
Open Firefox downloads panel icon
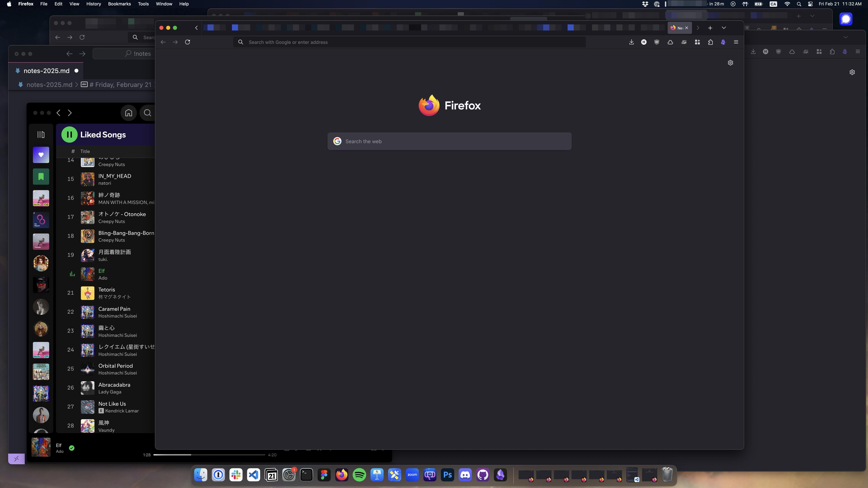click(x=631, y=42)
